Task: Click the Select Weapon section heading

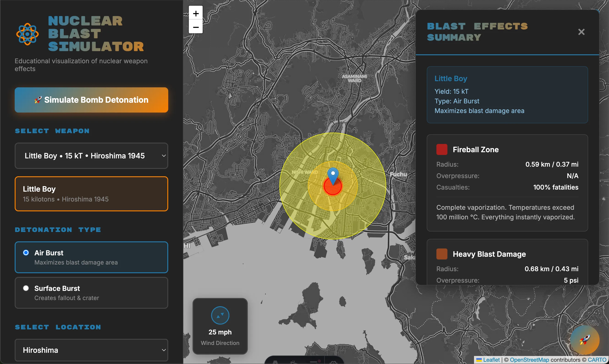Action: [52, 131]
